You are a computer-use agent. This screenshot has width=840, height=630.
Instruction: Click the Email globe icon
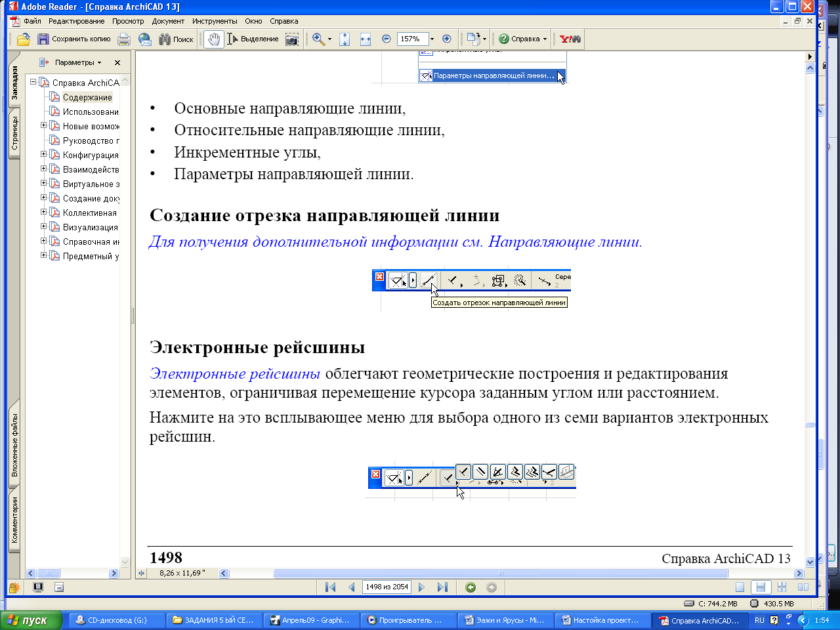click(145, 39)
